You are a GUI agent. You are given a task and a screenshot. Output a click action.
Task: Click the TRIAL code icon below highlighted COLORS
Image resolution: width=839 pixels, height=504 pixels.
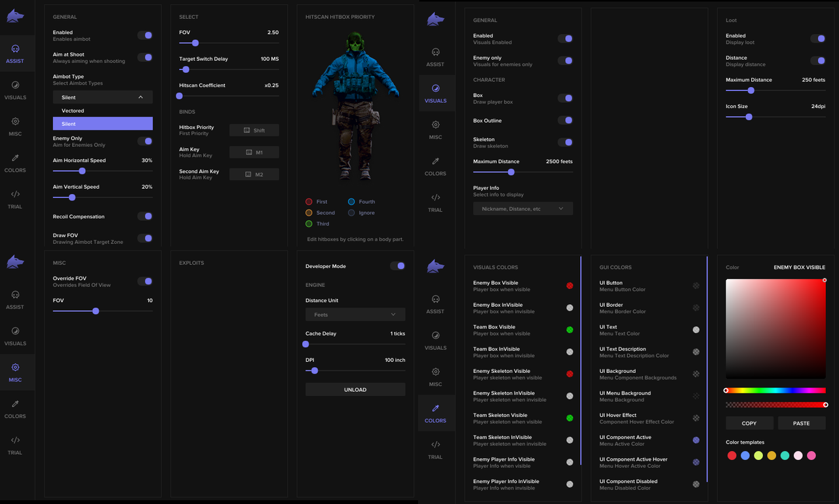pyautogui.click(x=435, y=445)
